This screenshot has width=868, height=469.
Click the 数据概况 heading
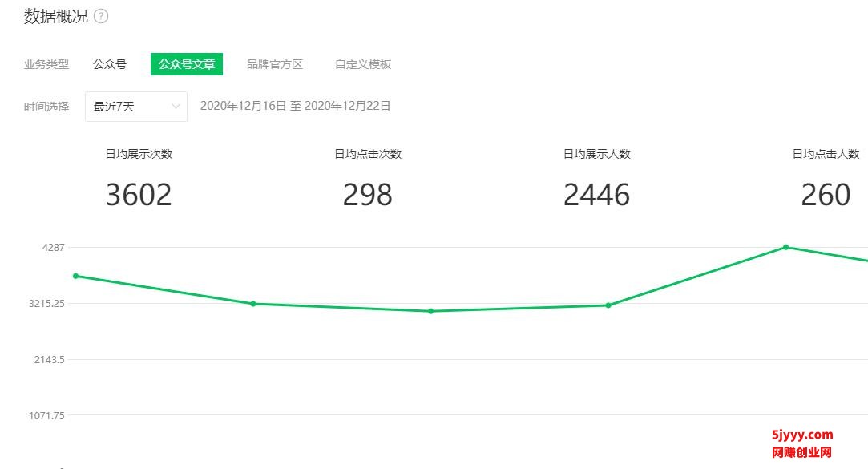(x=56, y=17)
